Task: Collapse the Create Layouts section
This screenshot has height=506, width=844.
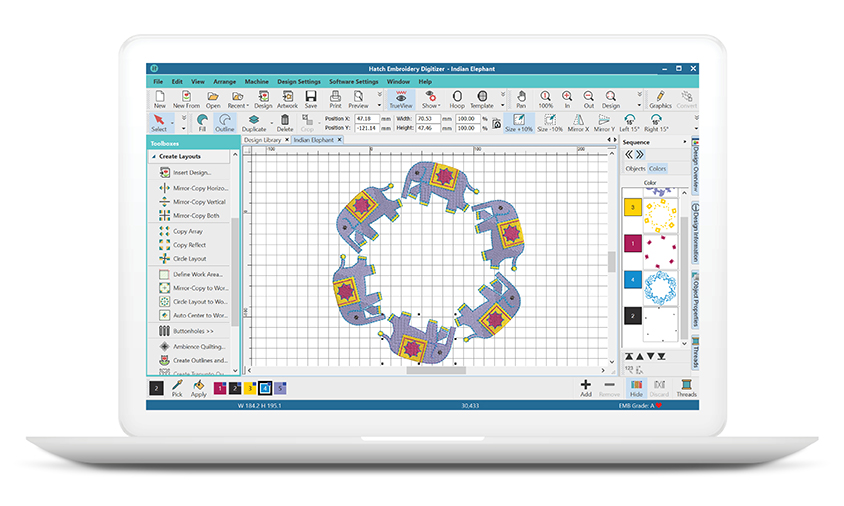Action: pos(154,157)
